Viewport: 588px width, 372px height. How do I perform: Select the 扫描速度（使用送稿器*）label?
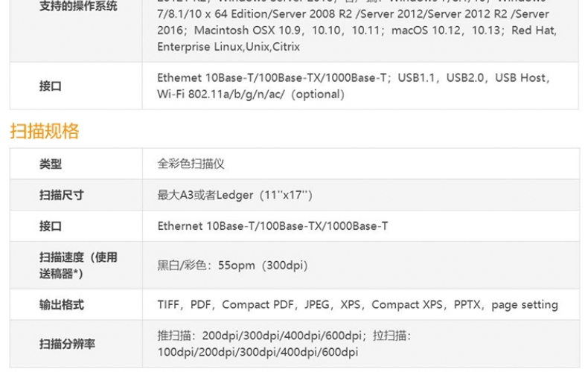click(x=78, y=265)
